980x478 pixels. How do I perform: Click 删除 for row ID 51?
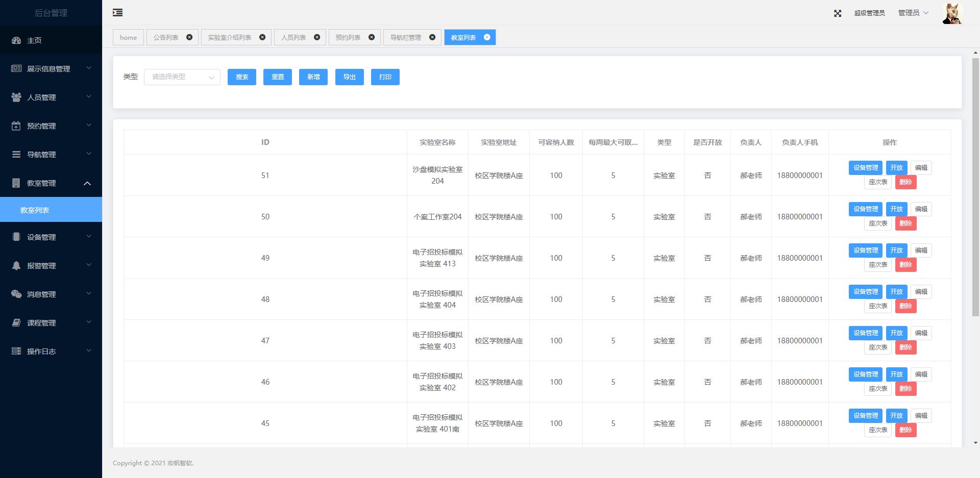coord(906,182)
